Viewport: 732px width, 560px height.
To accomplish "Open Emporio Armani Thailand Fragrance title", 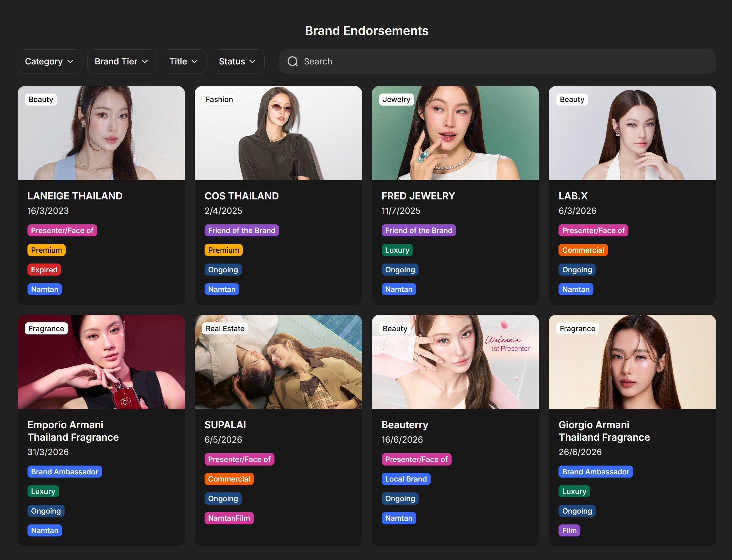I will tap(73, 431).
